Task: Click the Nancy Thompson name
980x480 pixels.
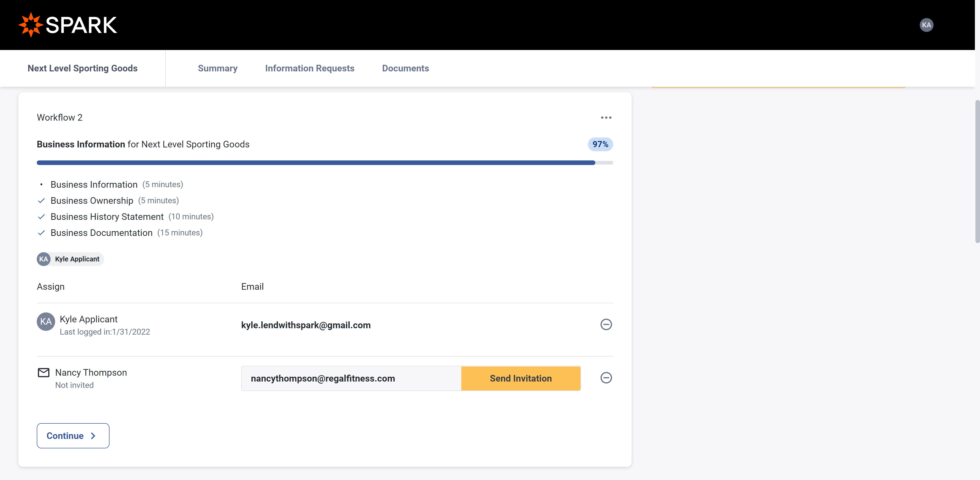Action: 91,372
